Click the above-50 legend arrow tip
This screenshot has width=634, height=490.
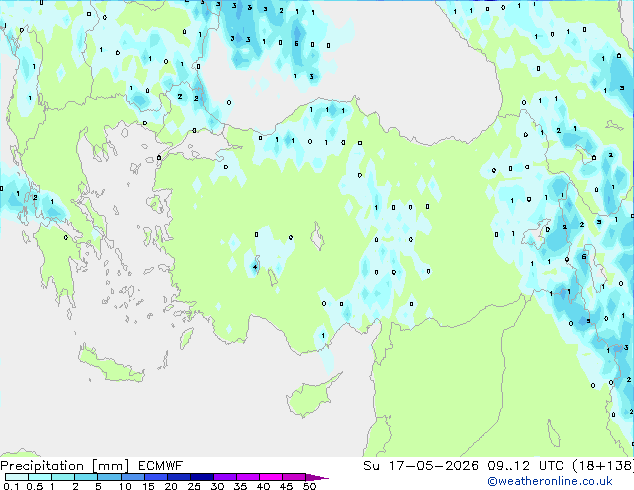tap(317, 477)
